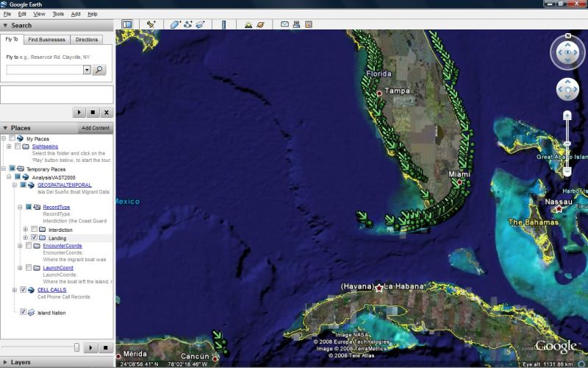The width and height of the screenshot is (588, 368).
Task: Open the Add menu
Action: click(76, 14)
